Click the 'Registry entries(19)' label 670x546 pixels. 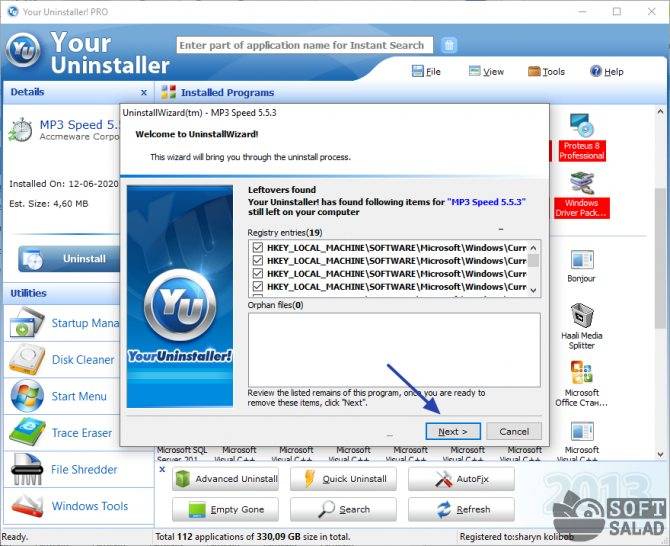(x=285, y=232)
